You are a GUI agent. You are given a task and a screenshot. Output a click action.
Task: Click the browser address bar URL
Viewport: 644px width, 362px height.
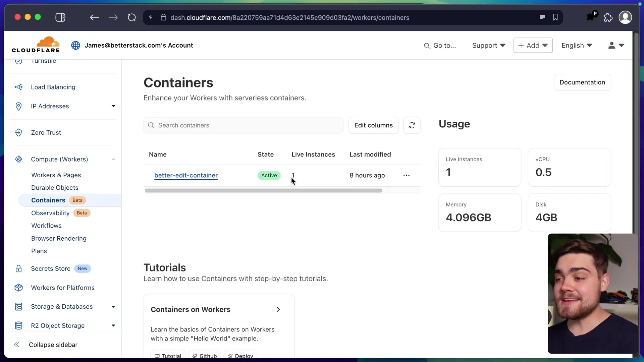[289, 17]
